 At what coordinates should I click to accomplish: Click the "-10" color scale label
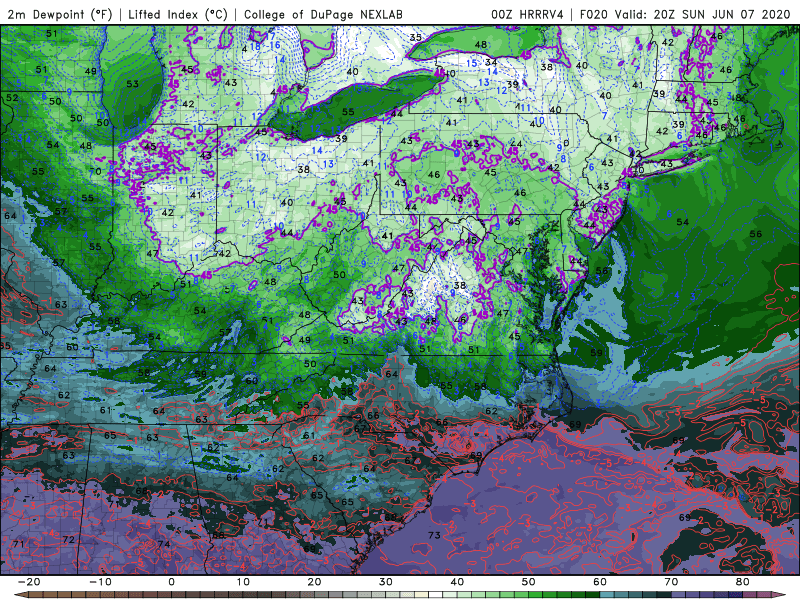click(x=100, y=582)
